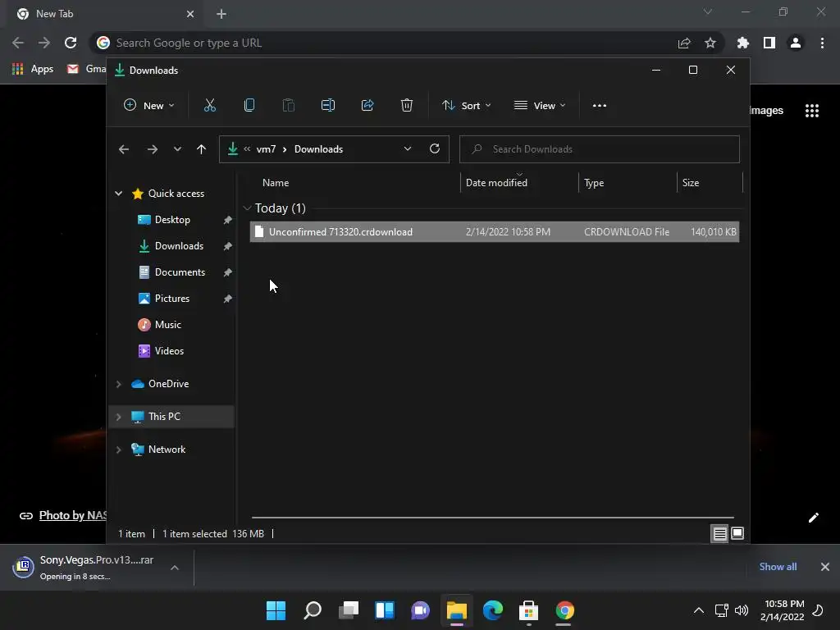Open the Google apps grid icon
Screen dimensions: 840x630
click(812, 111)
